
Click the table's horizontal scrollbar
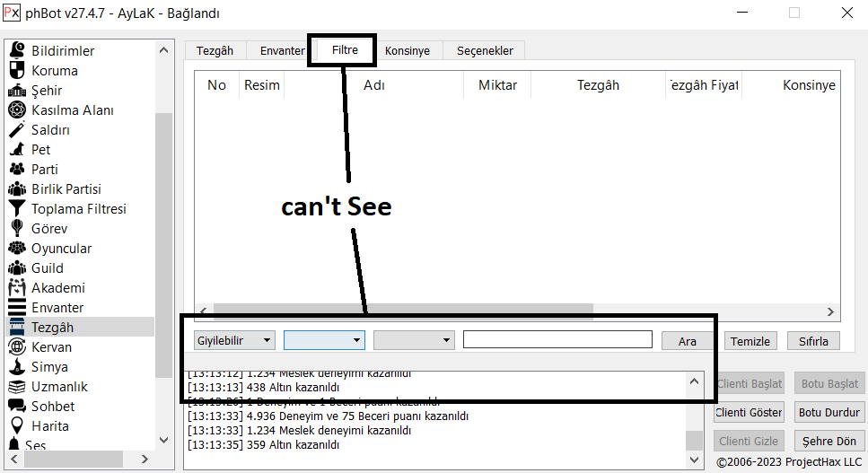[x=404, y=311]
